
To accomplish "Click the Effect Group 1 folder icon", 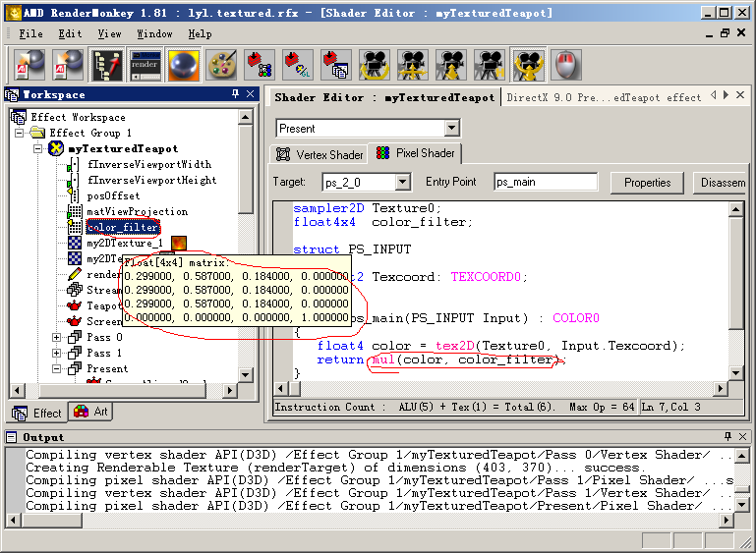I will (x=37, y=133).
